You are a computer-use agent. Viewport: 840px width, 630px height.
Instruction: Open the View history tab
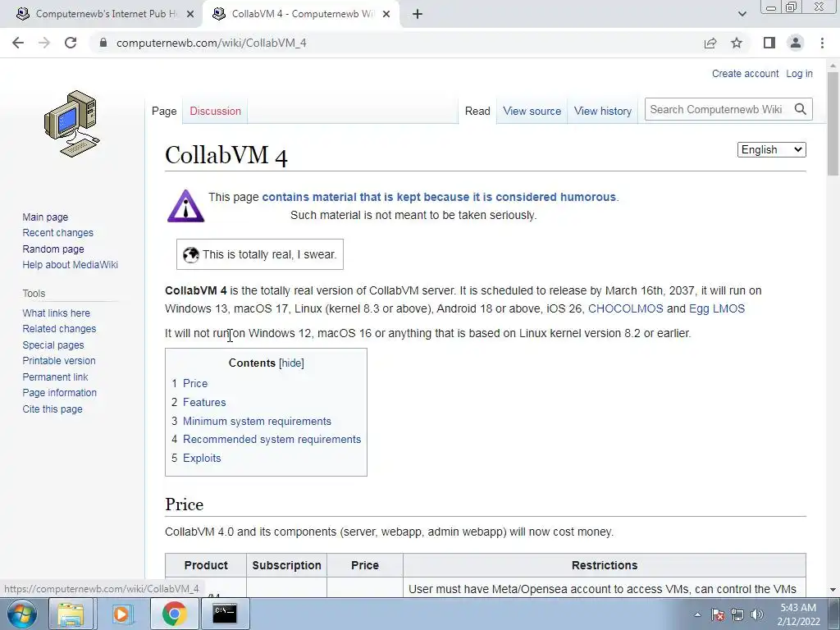[x=603, y=111]
